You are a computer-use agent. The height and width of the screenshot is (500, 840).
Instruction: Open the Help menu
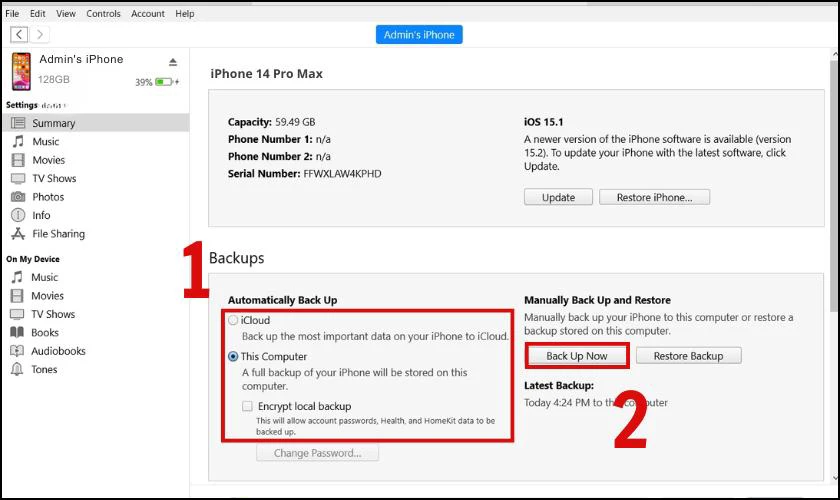point(185,13)
